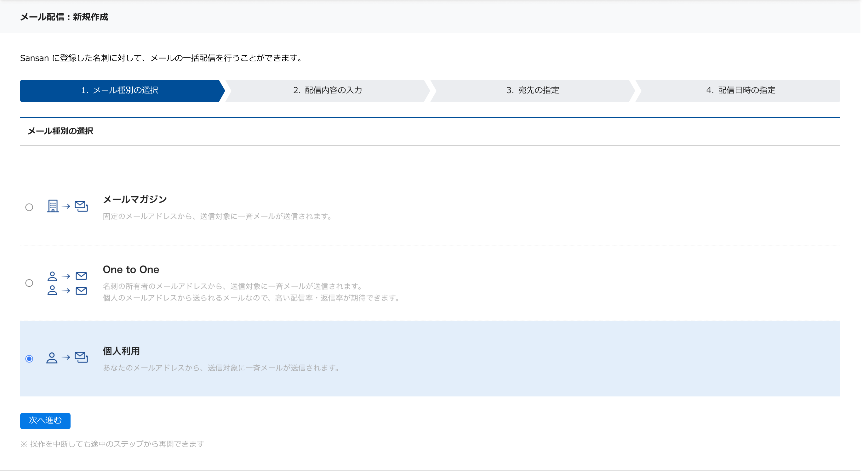Click the One to One heading
The height and width of the screenshot is (472, 868).
click(131, 270)
